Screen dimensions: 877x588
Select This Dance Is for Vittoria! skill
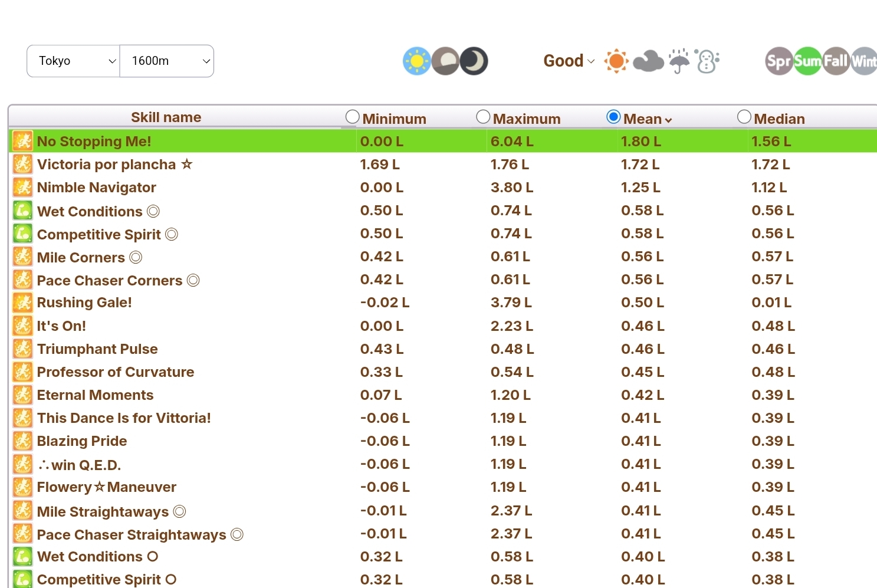[x=124, y=418]
